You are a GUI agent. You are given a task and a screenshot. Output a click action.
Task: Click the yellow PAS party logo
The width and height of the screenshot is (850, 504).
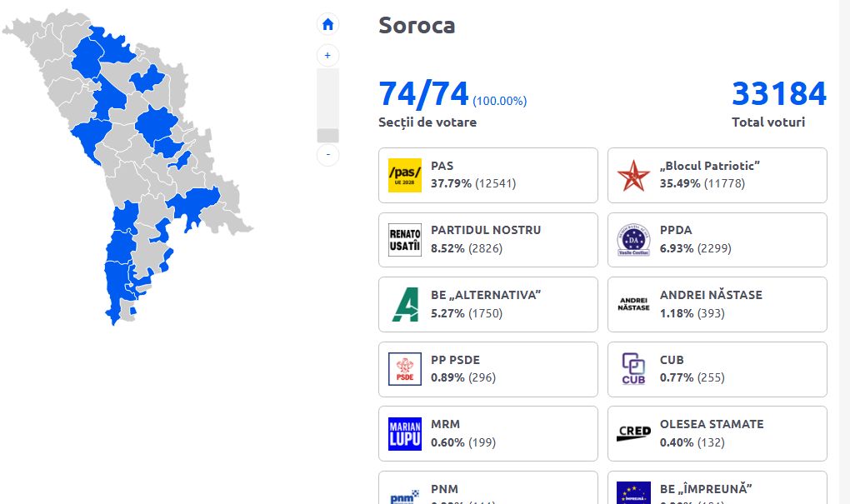coord(404,175)
